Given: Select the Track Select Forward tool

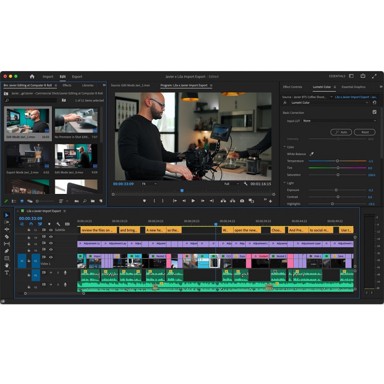Looking at the screenshot, I should tap(6, 222).
